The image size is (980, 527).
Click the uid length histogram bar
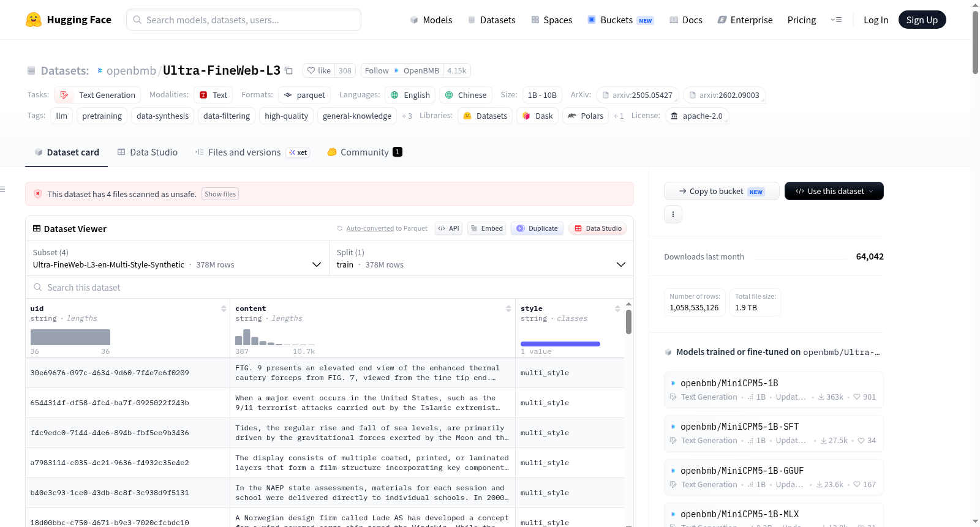click(70, 337)
